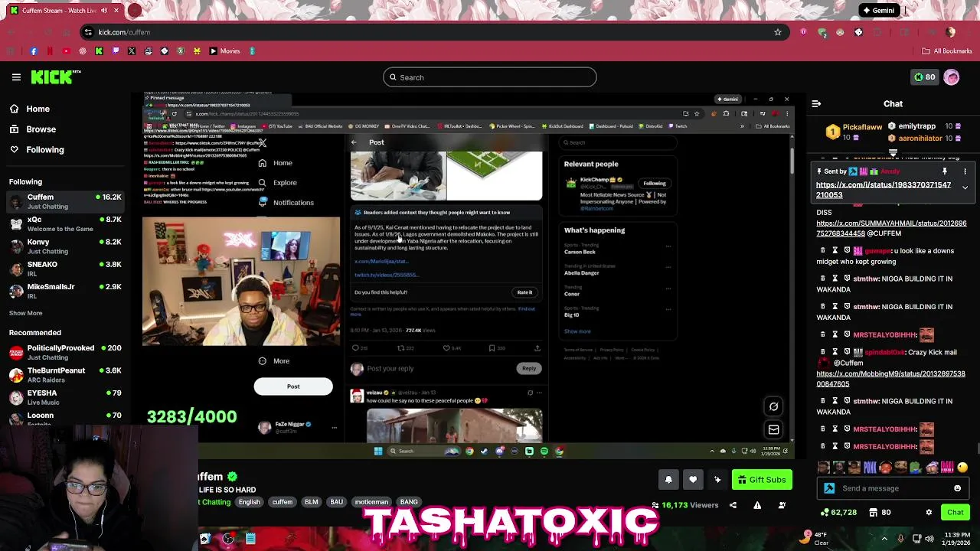The height and width of the screenshot is (551, 980).
Task: Open EYESHA recommended channel
Action: pos(65,397)
